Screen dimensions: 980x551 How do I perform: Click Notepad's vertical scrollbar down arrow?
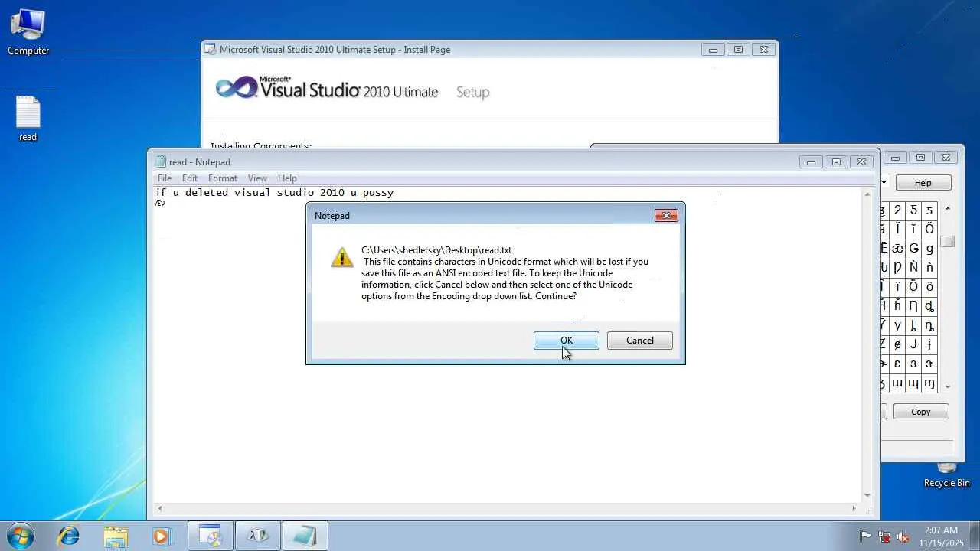click(867, 495)
